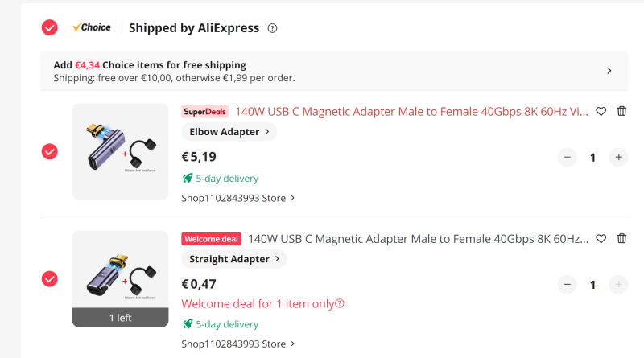Delete the Straight Adapter item with trash icon
Viewport: 644px width, 358px height.
tap(621, 238)
